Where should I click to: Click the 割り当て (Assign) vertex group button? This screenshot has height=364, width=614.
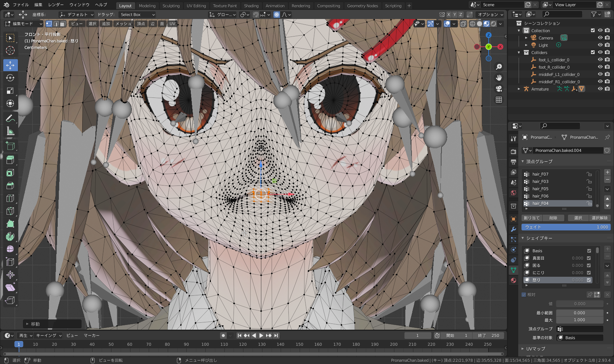pos(532,218)
